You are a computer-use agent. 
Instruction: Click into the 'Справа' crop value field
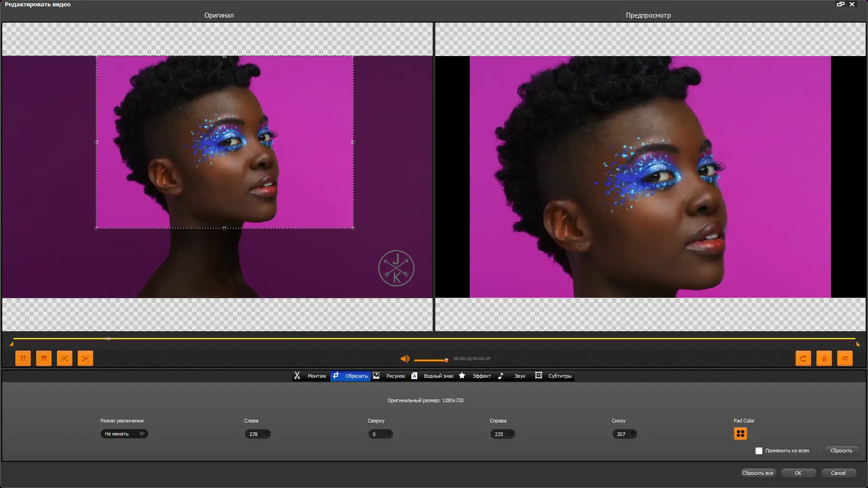(x=499, y=434)
